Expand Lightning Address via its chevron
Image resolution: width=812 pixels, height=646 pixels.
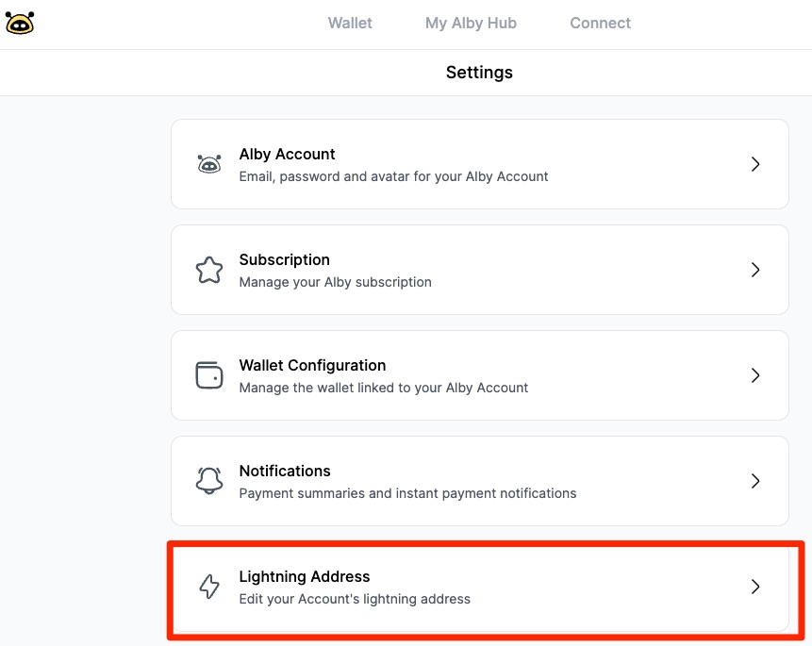point(755,587)
